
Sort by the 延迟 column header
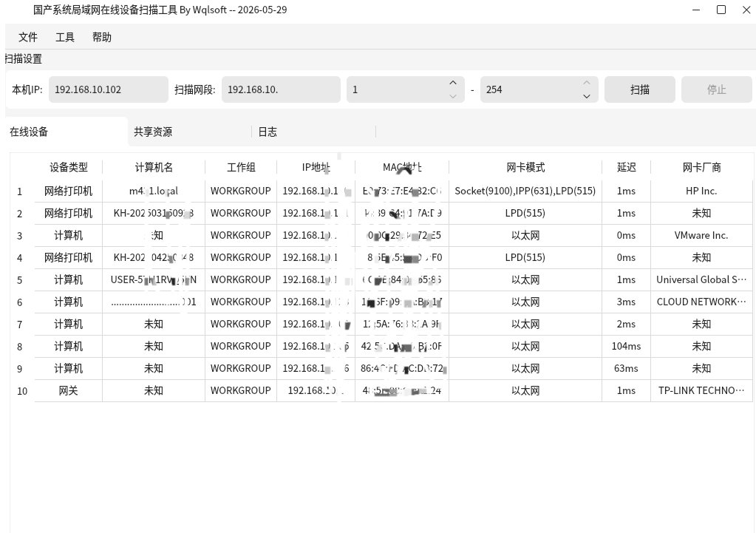pyautogui.click(x=626, y=167)
